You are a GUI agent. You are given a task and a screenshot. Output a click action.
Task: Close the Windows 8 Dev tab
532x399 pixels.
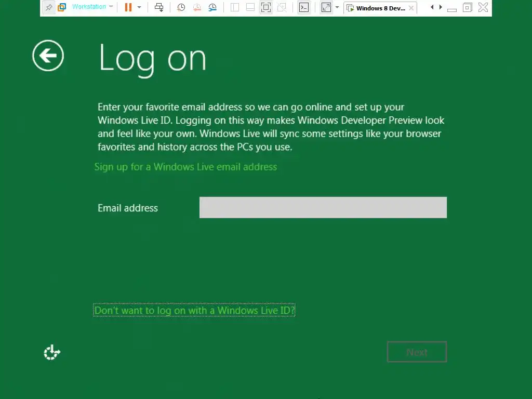coord(411,8)
